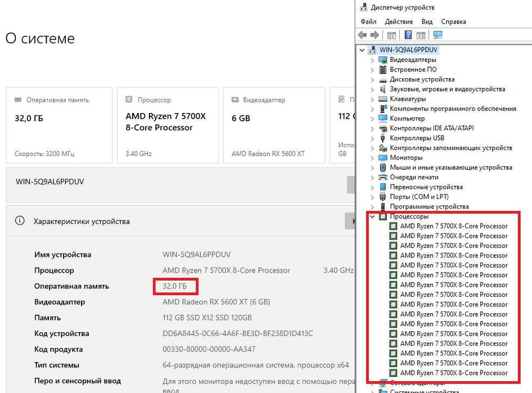Expand the Компьютер node
The width and height of the screenshot is (532, 393).
coord(372,119)
